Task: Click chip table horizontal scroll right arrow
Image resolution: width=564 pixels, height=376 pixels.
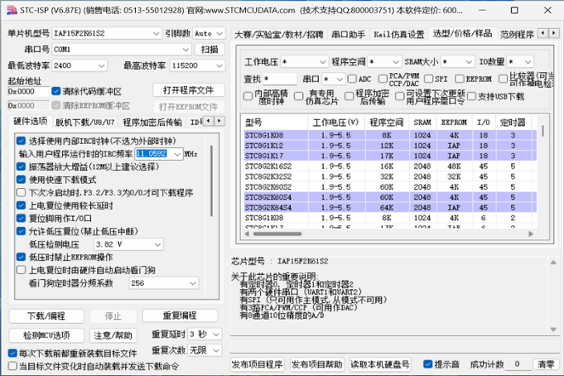Action: click(x=531, y=234)
